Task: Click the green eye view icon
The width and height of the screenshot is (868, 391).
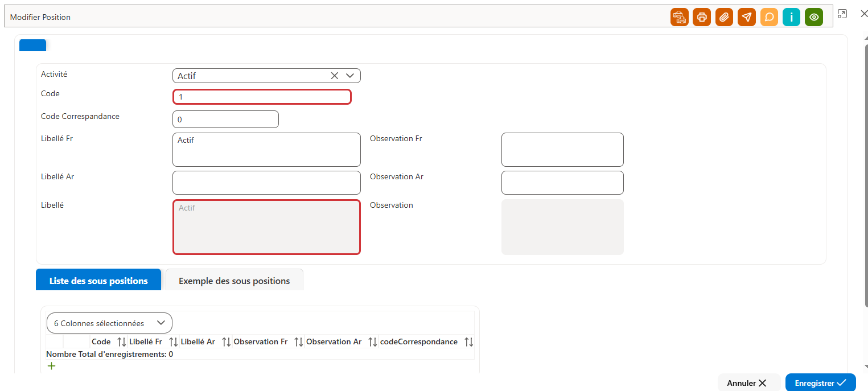Action: point(814,17)
